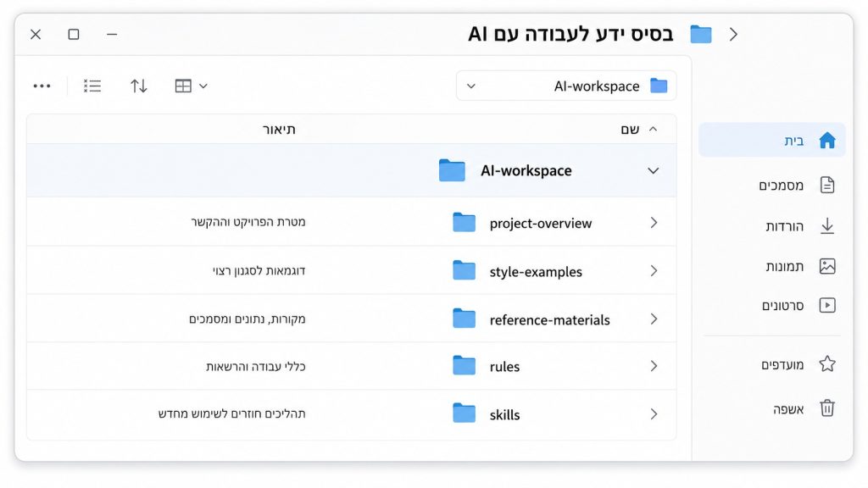Viewport: 868px width, 488px height.
Task: Click description תהליכים חוזרים לשימוש מחדש
Action: (x=231, y=413)
